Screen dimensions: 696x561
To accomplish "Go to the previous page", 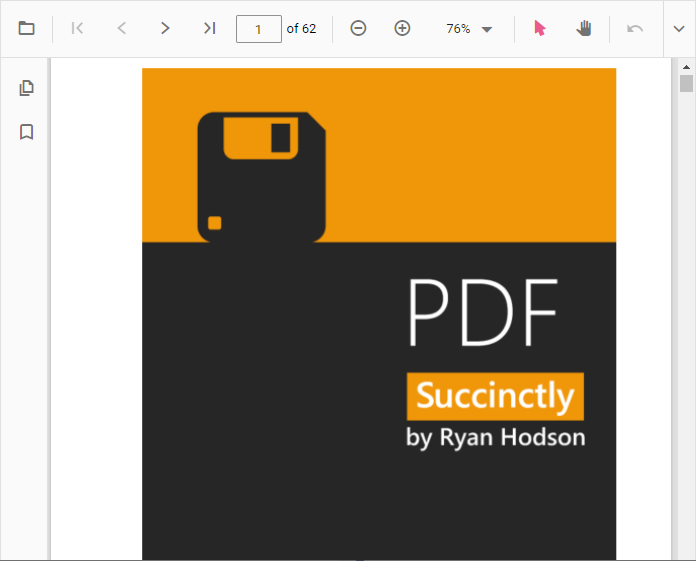I will click(x=122, y=28).
